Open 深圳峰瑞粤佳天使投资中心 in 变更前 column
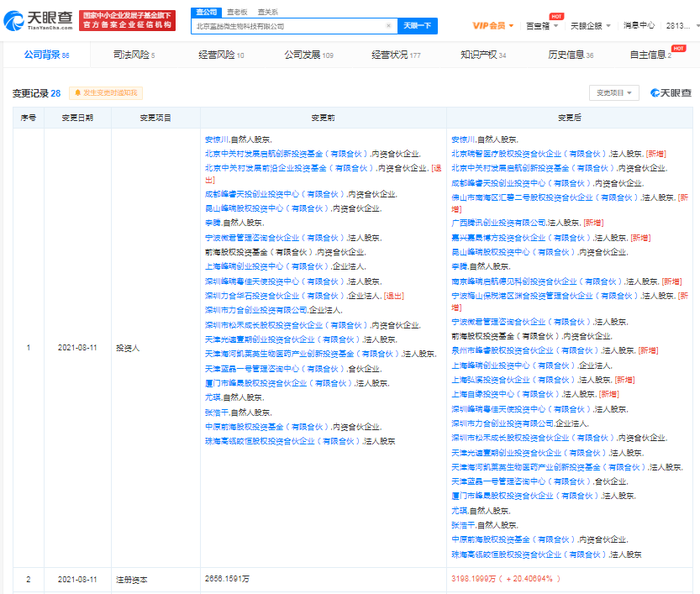This screenshot has width=700, height=594. (275, 282)
